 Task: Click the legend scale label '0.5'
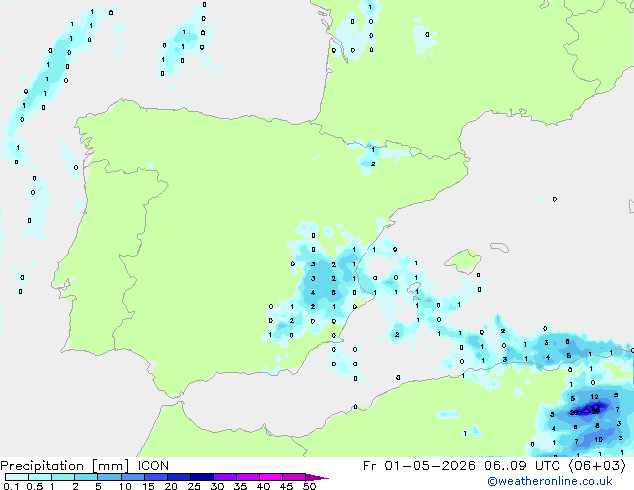34,486
